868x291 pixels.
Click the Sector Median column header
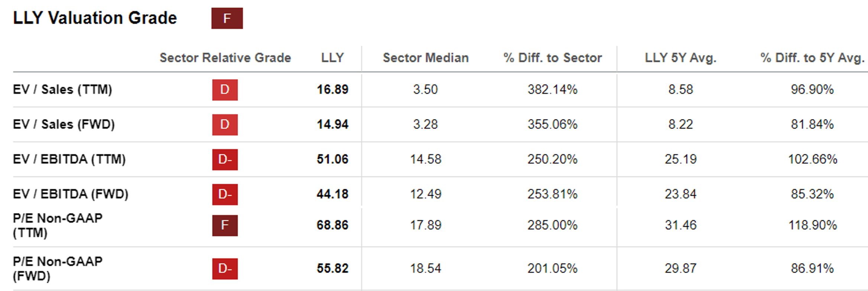coord(426,58)
